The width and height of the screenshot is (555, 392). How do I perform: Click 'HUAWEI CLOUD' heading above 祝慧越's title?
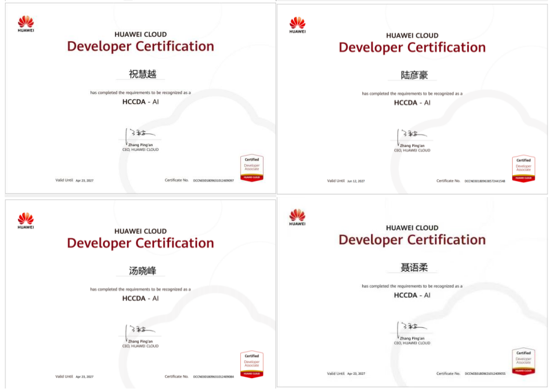click(140, 34)
